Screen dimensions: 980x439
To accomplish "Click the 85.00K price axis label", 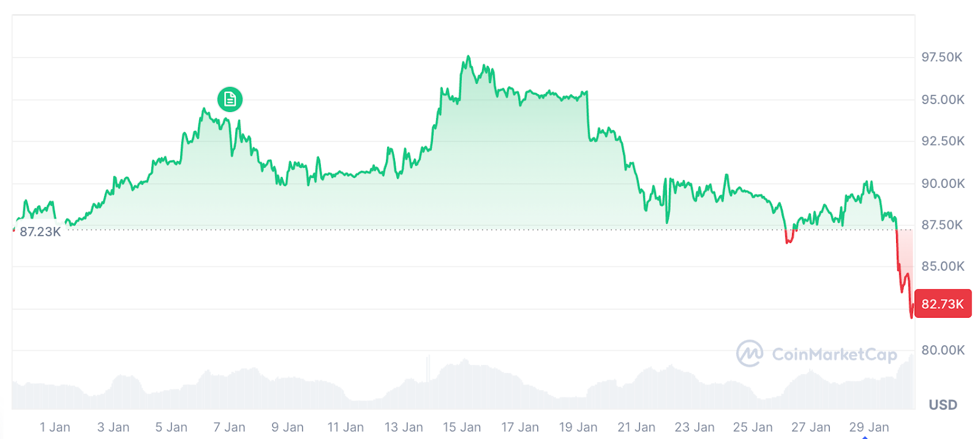I will 943,266.
